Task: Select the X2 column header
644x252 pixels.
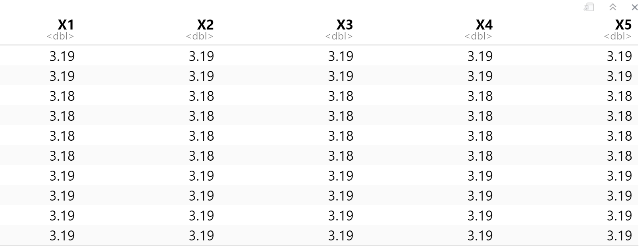Action: [x=205, y=25]
